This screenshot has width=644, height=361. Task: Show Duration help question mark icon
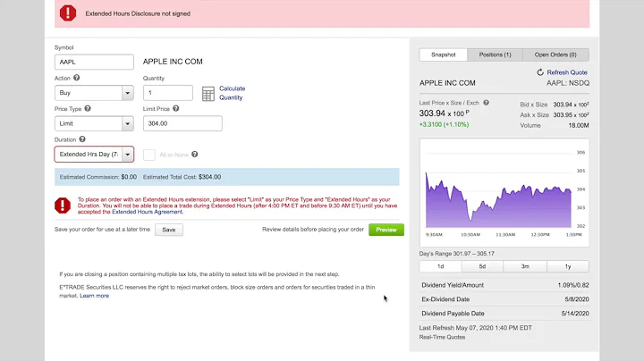click(x=82, y=139)
